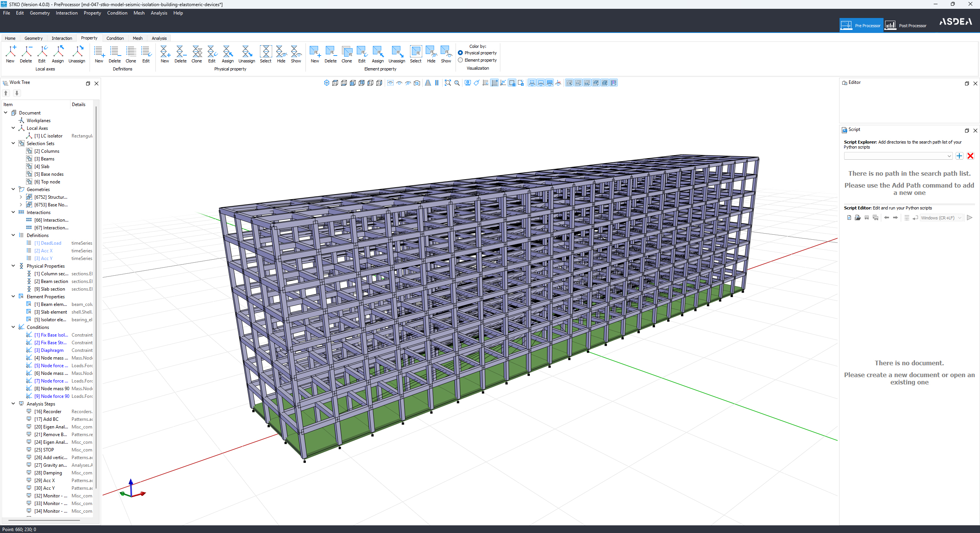The image size is (980, 533).
Task: Click Pre Processor mode button
Action: 861,26
